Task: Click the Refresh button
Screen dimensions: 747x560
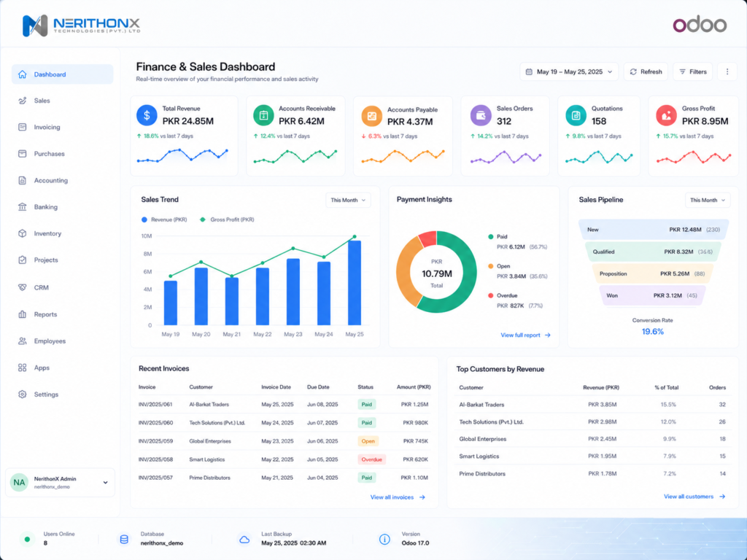Action: click(646, 71)
